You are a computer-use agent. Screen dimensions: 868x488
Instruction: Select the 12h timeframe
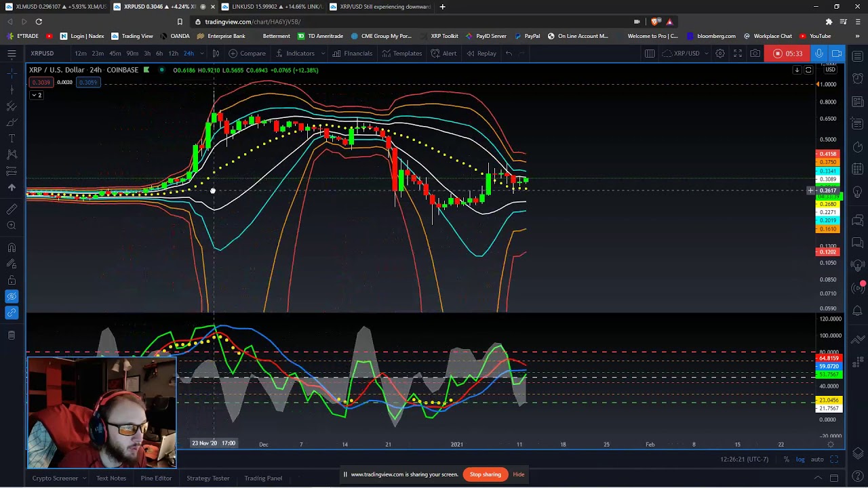click(174, 54)
